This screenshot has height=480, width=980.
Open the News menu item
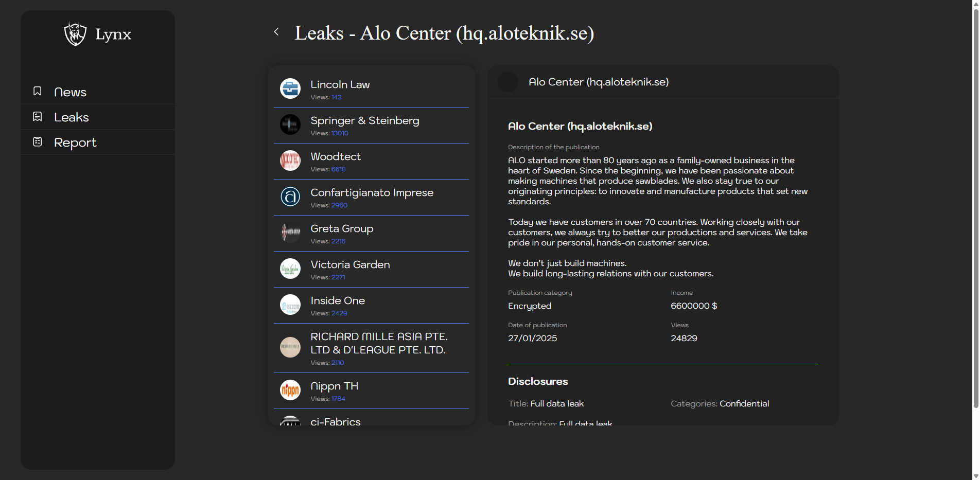(x=70, y=92)
